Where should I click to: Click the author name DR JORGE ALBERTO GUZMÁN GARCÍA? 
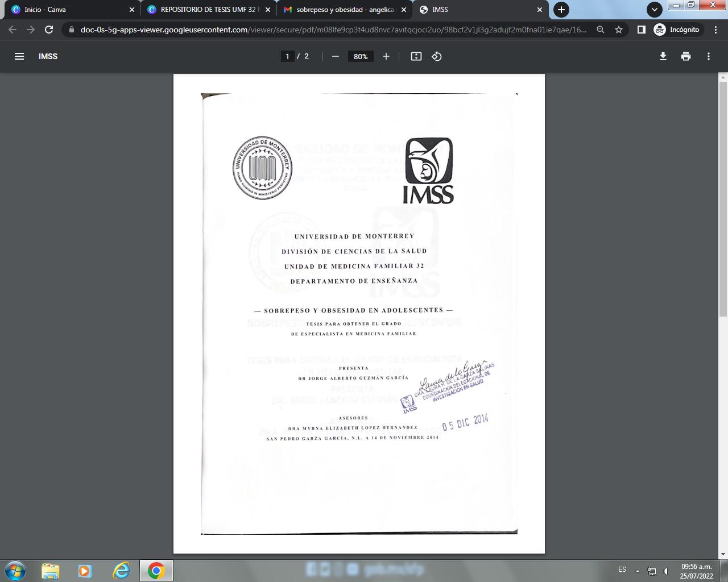click(x=353, y=378)
